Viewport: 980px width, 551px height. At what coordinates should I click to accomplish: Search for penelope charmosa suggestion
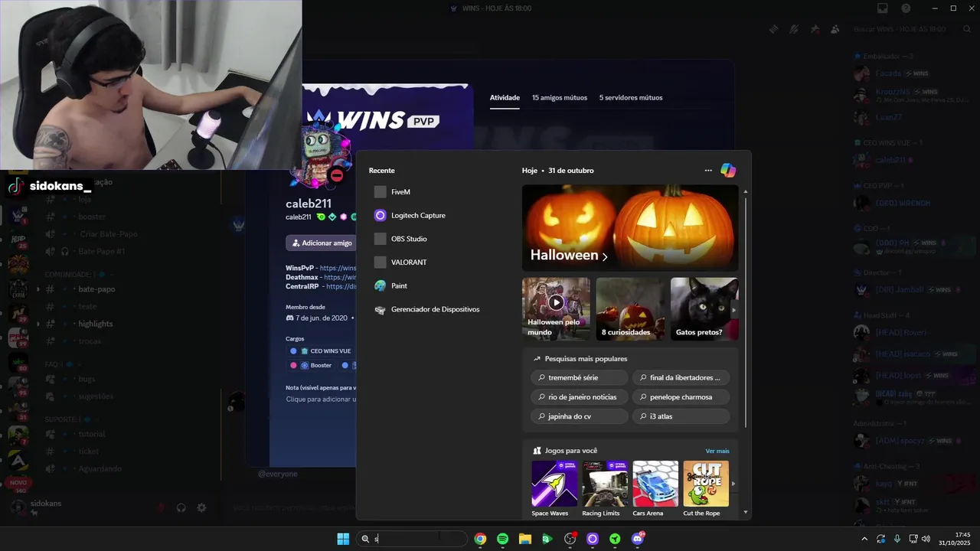point(681,397)
